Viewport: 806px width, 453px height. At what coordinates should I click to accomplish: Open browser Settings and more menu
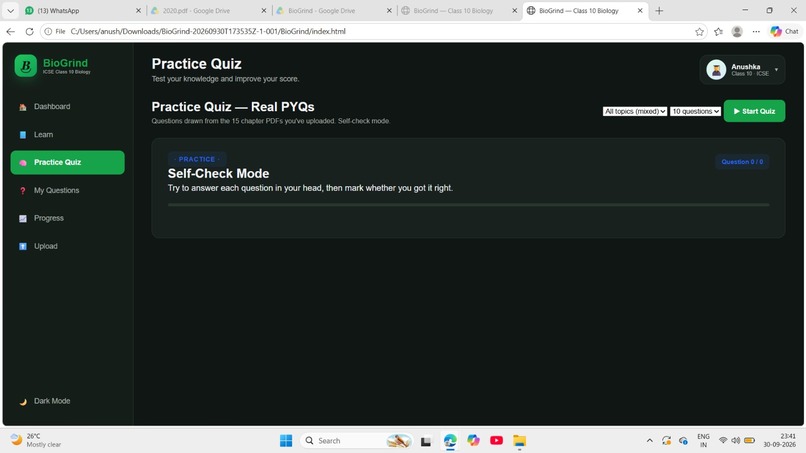[756, 31]
